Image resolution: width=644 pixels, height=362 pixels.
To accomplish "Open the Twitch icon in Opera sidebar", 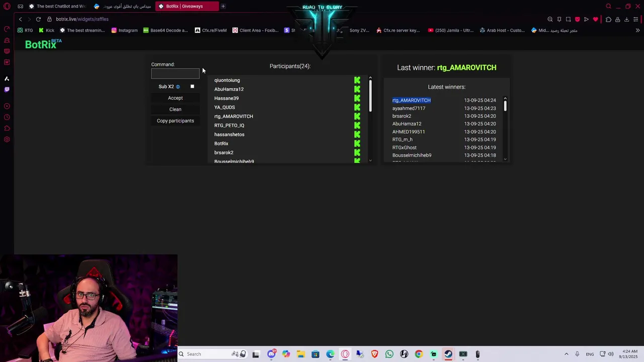I will pos(7,89).
